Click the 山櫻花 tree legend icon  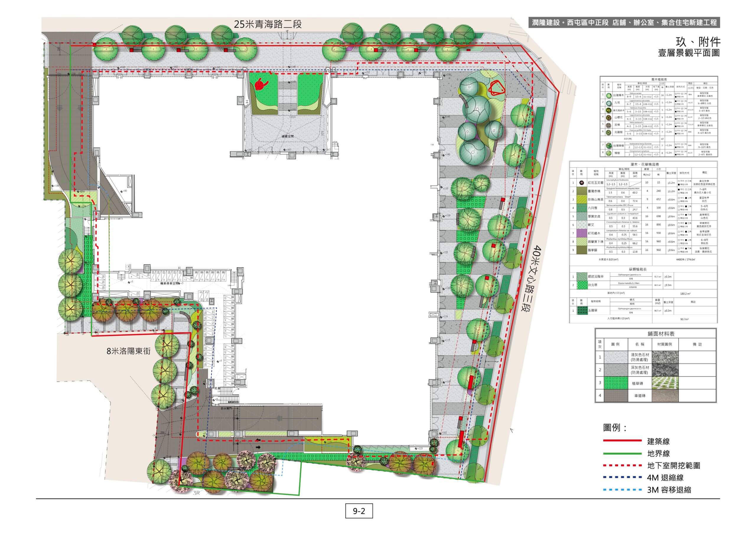pyautogui.click(x=609, y=117)
